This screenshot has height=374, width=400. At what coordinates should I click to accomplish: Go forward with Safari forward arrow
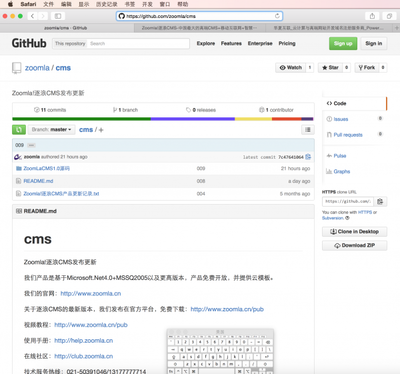tap(42, 16)
